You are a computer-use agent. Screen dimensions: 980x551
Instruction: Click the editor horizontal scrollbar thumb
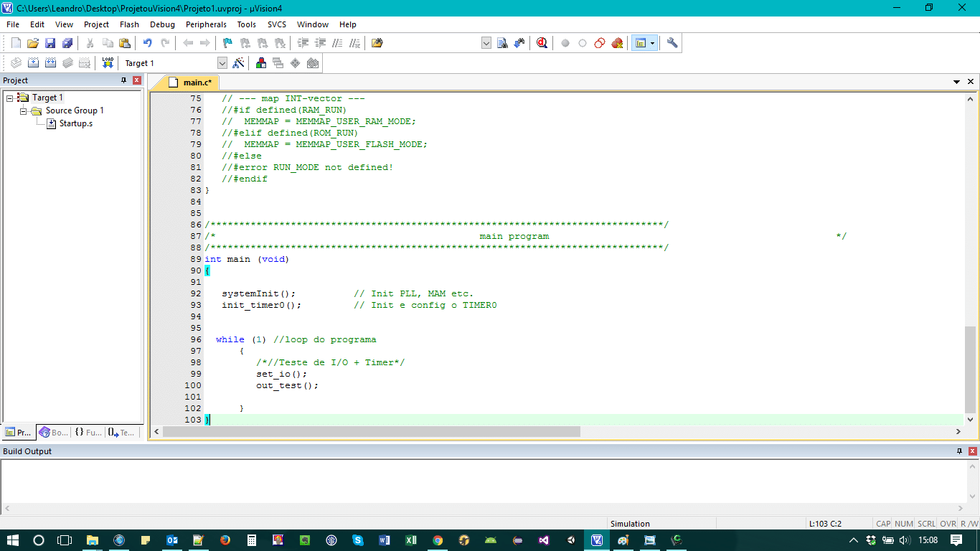click(x=371, y=432)
